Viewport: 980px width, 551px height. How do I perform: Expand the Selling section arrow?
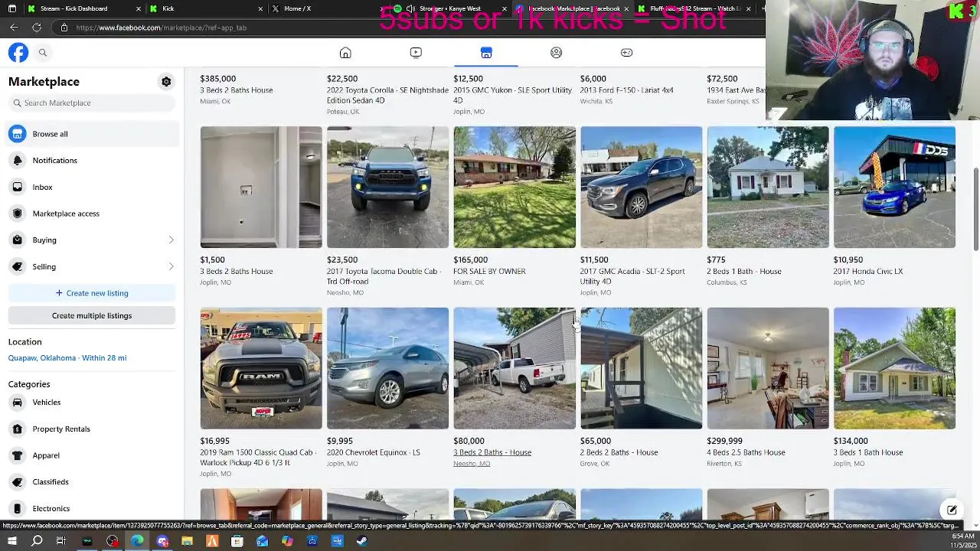[x=171, y=266]
